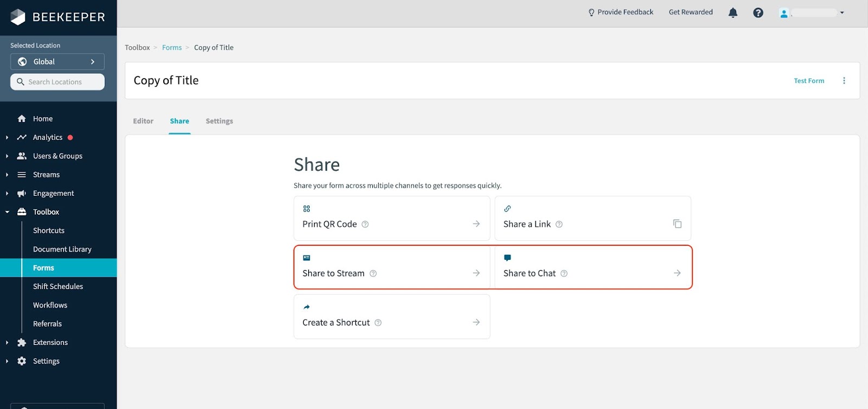
Task: Expand the Analytics sidebar section
Action: (x=7, y=137)
